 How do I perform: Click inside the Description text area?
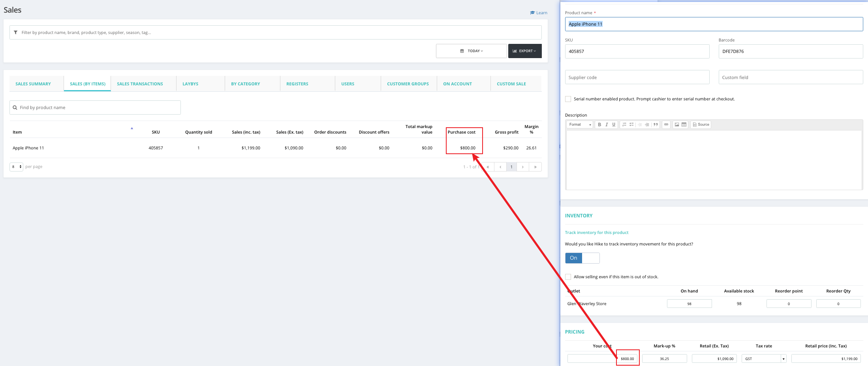(714, 160)
